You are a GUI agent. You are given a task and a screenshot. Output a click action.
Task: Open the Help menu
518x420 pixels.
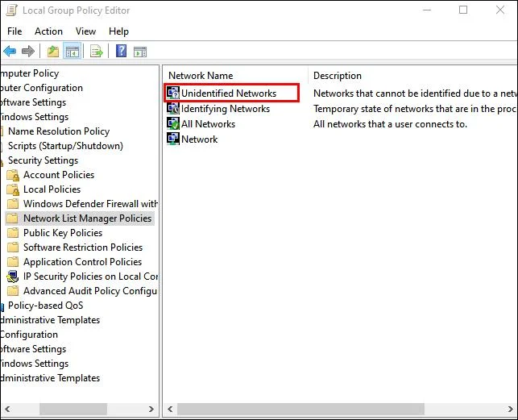pyautogui.click(x=118, y=31)
